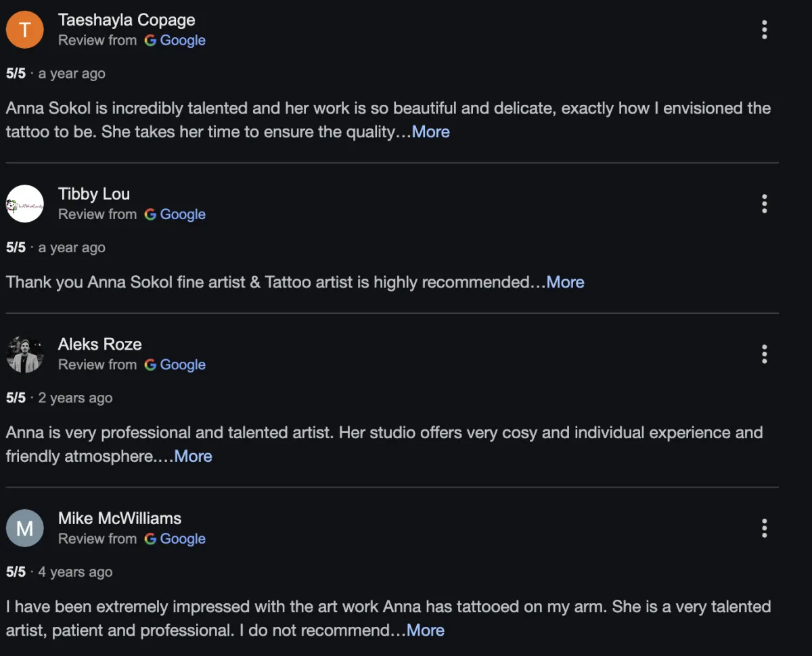Open more options for Mike McWilliams' review
Viewport: 812px width, 656px height.
point(764,528)
